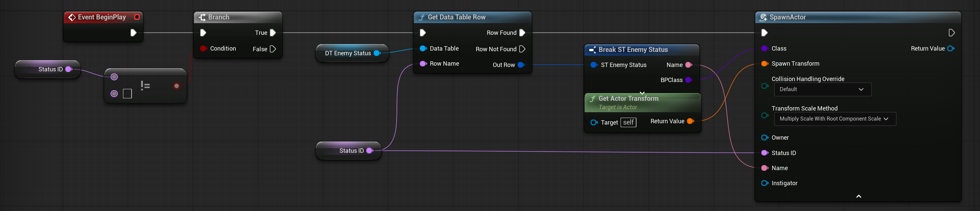This screenshot has width=980, height=211.
Task: Select the Get Actor Transform title
Action: tap(628, 99)
